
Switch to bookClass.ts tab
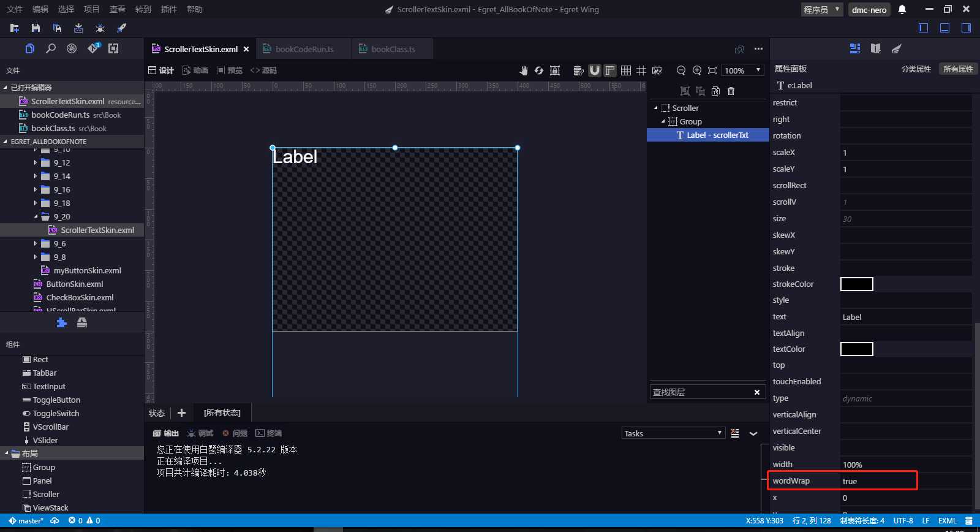pyautogui.click(x=393, y=49)
